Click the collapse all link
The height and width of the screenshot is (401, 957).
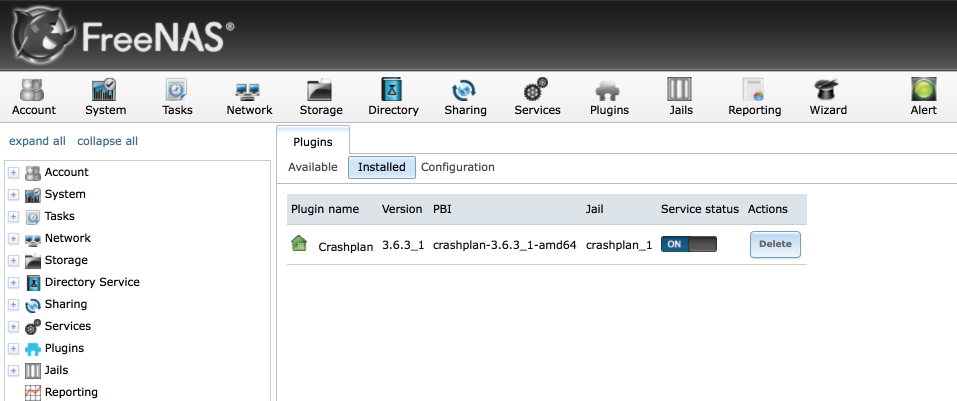(107, 141)
